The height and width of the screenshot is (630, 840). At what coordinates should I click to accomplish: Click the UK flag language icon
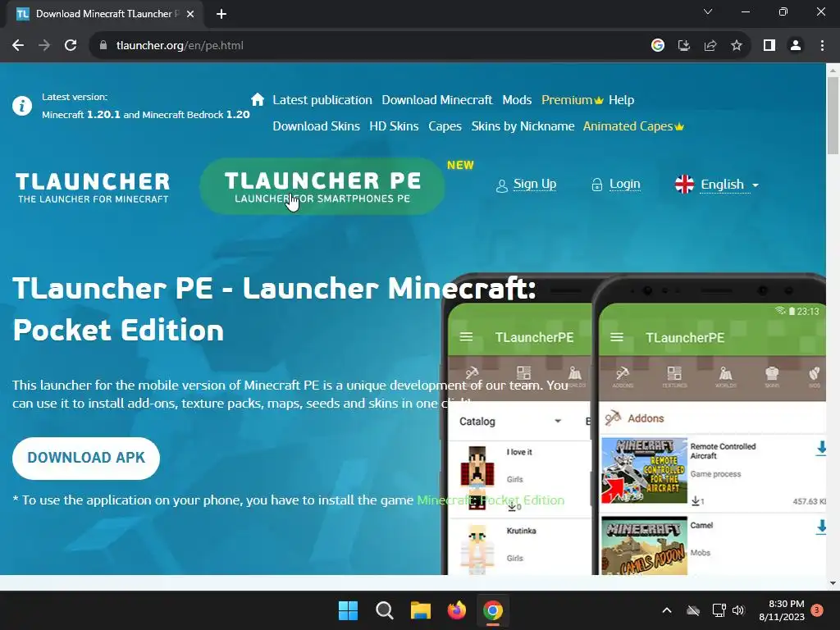click(x=684, y=185)
